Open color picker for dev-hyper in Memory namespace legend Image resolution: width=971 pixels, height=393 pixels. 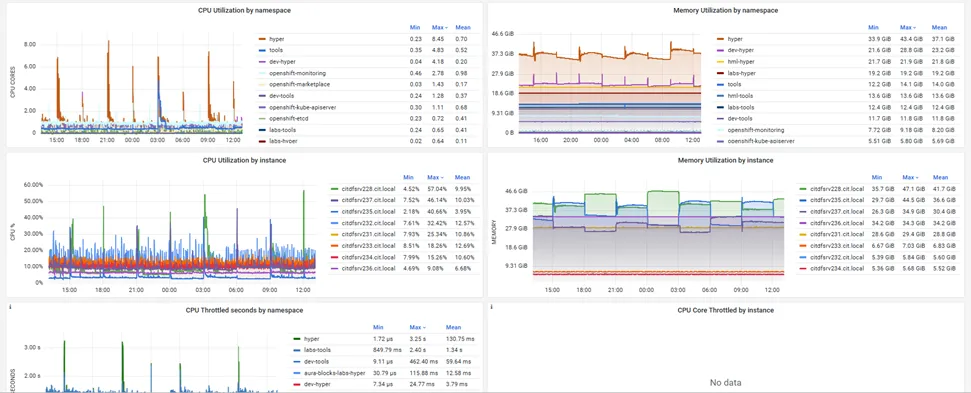[720, 50]
